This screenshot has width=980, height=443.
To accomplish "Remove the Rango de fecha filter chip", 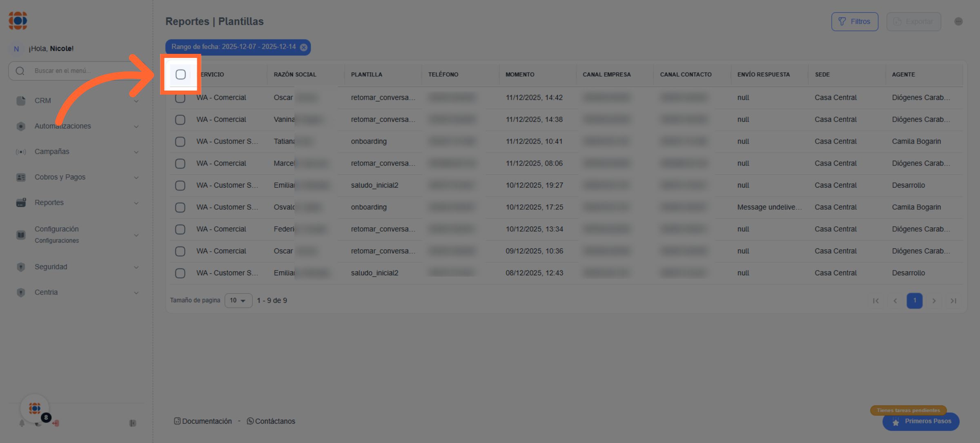I will (304, 47).
